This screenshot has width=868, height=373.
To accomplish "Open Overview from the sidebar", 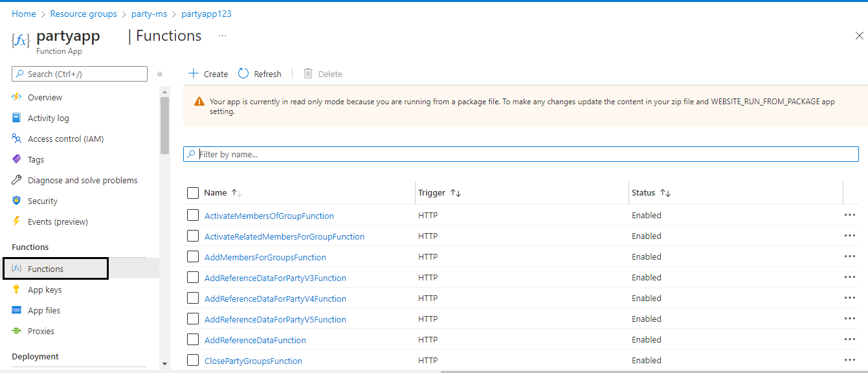I will 45,97.
